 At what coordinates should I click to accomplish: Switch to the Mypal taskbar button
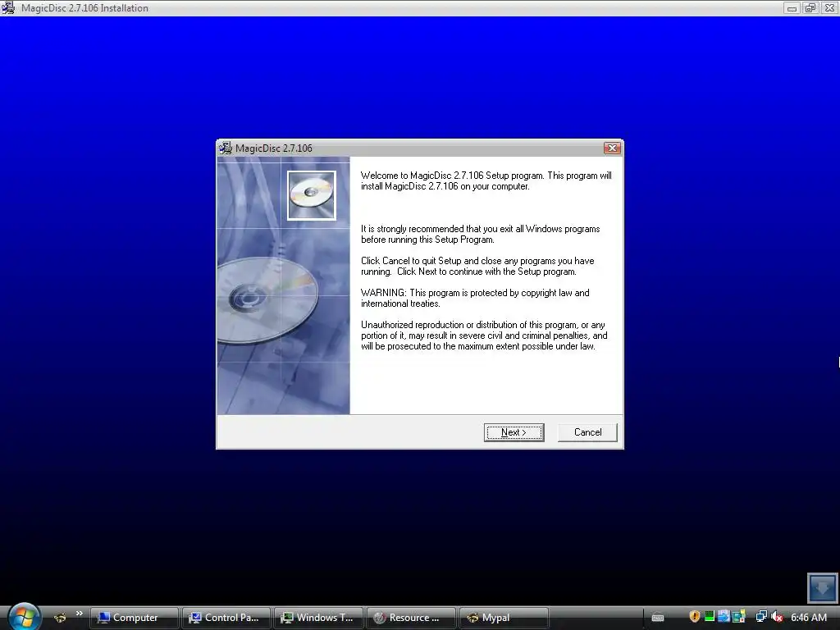[x=504, y=618]
